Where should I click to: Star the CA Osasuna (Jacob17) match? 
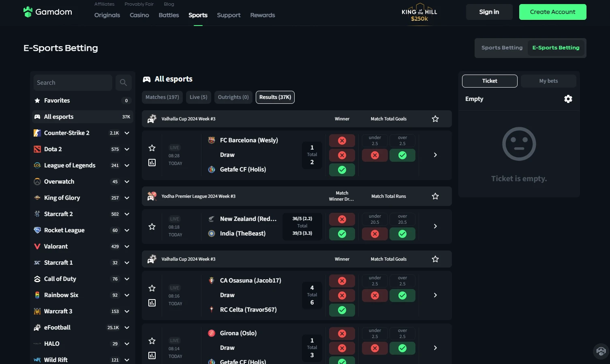[152, 288]
